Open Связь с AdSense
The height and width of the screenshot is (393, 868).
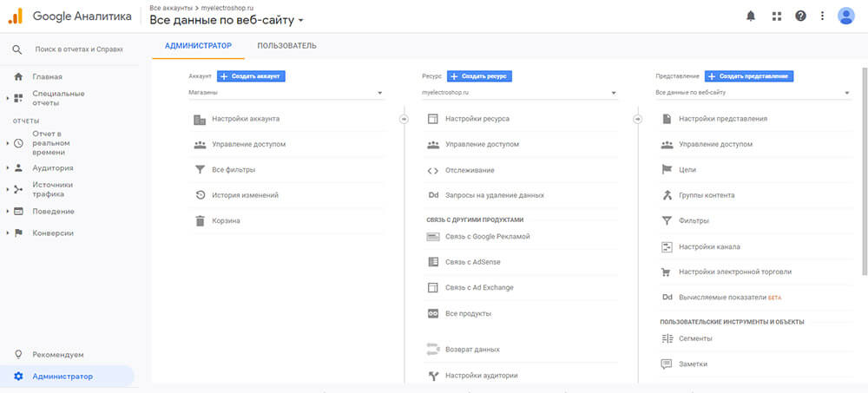[473, 262]
